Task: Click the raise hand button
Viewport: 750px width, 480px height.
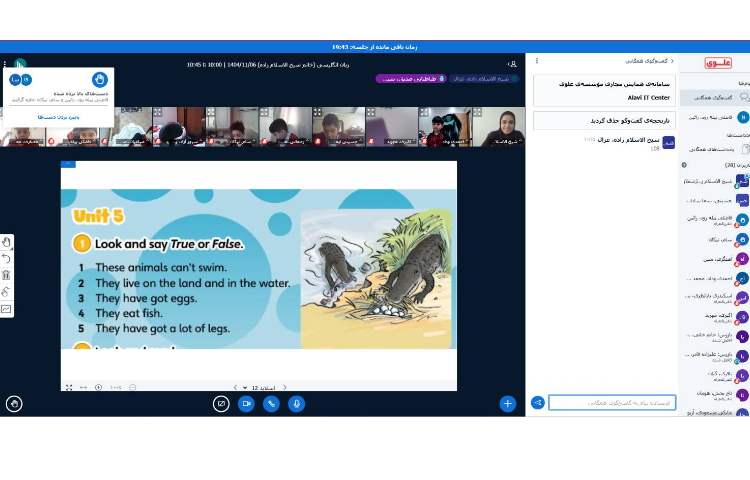Action: (14, 404)
